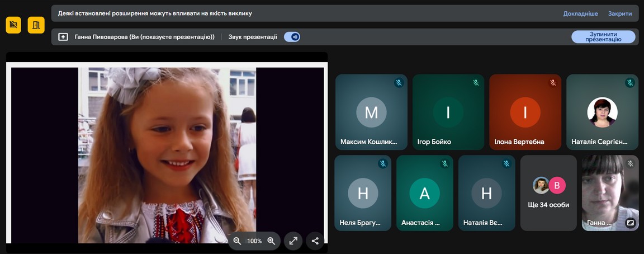Image resolution: width=644 pixels, height=254 pixels.
Task: Open the Докладніше link in the banner
Action: coord(580,13)
